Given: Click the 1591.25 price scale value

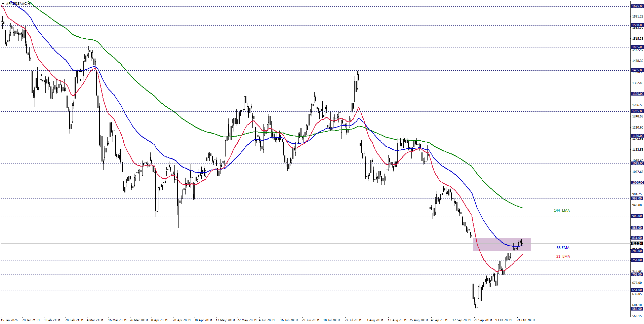Looking at the screenshot, I should point(638,16).
